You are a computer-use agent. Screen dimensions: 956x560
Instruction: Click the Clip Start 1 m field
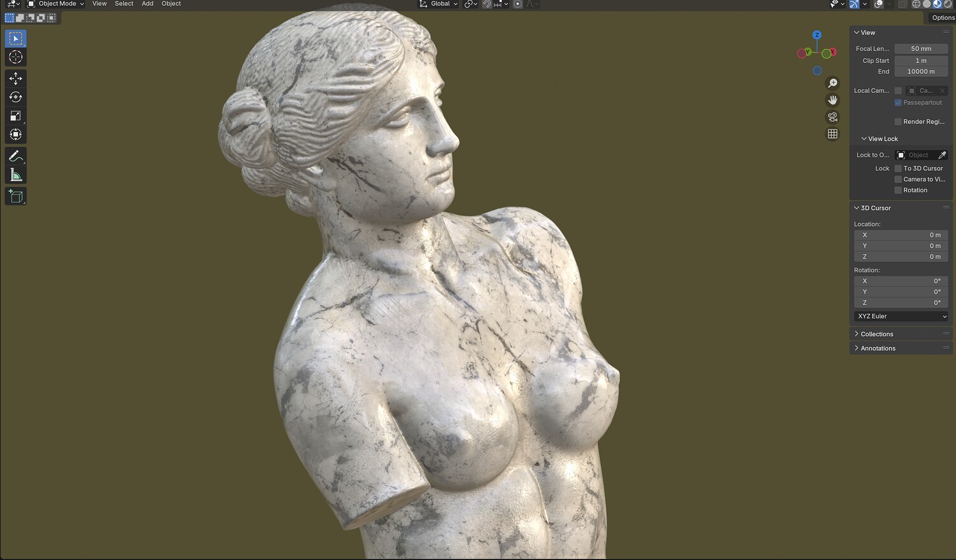[921, 61]
